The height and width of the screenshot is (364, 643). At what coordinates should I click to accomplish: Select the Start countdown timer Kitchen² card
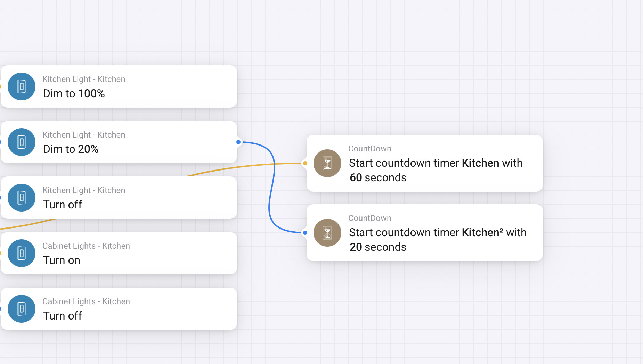[425, 233]
